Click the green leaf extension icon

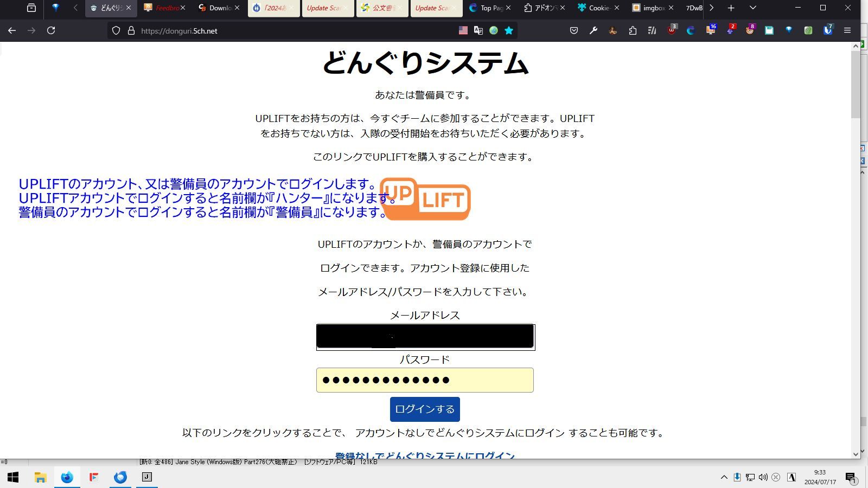[x=808, y=31]
